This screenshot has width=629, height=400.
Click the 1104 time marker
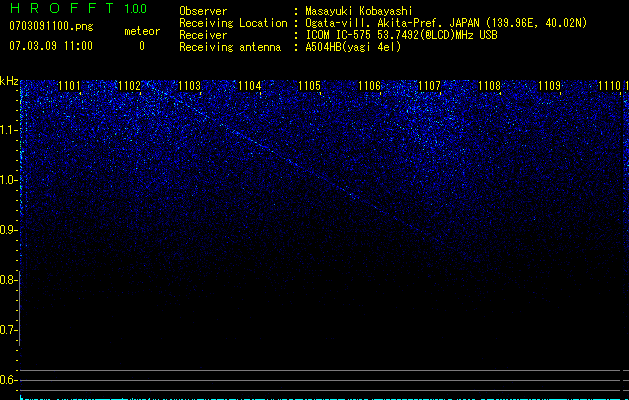[x=250, y=86]
